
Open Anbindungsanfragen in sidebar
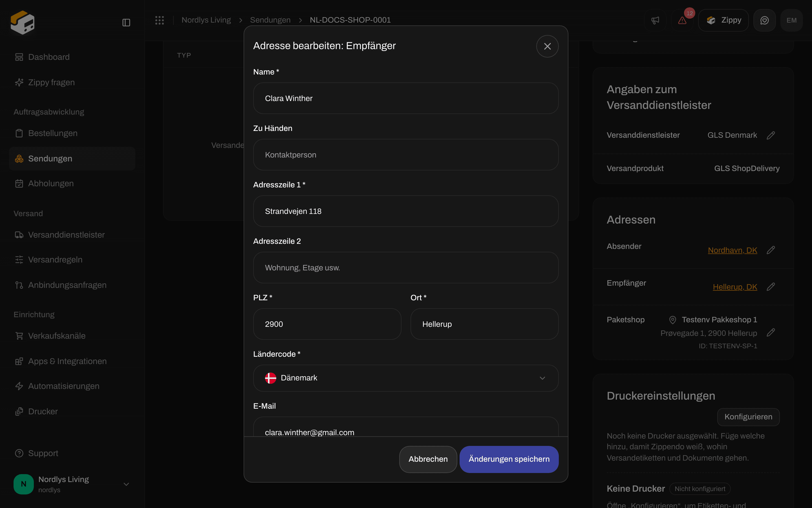(72, 285)
